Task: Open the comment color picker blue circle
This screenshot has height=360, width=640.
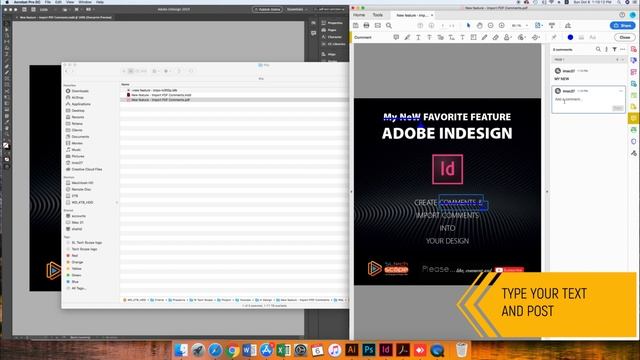Action: pos(570,37)
